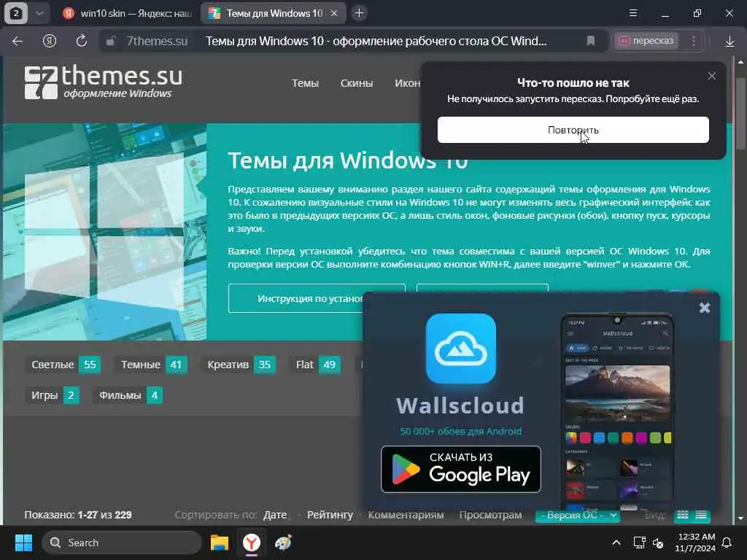Sort by Рейтингу
747x560 pixels.
pyautogui.click(x=330, y=515)
